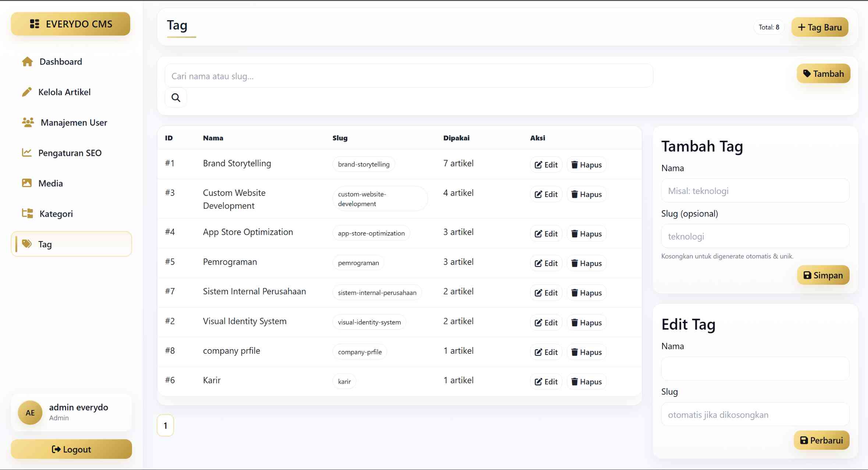This screenshot has height=470, width=868.
Task: Click the pemrograman slug chip
Action: pos(358,263)
